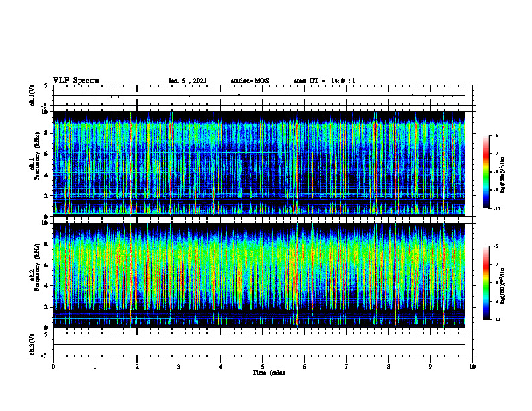Select the date text "Jan. 5, 2021"
Screen dimensions: 532x411
point(187,81)
